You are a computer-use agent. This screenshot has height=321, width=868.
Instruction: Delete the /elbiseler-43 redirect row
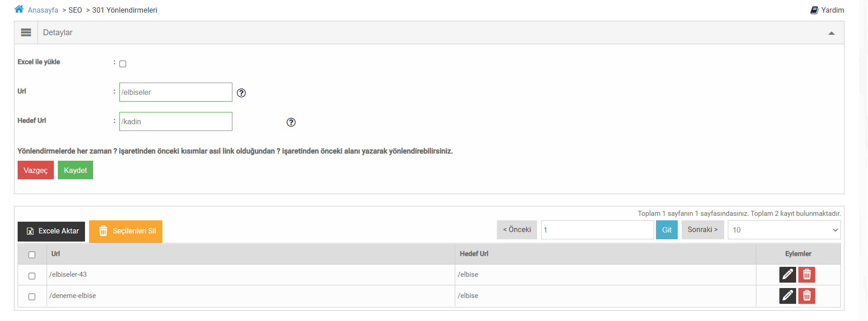click(807, 274)
